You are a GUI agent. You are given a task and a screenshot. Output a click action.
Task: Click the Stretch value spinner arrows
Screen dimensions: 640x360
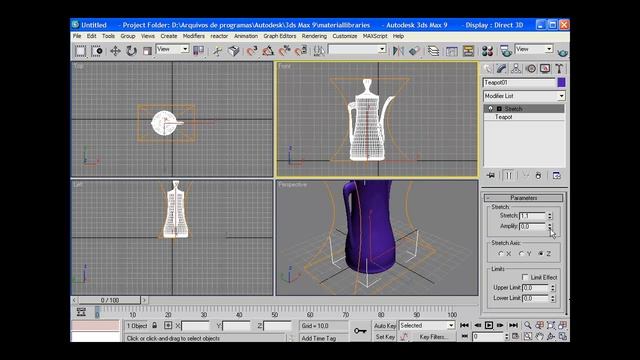(x=550, y=216)
